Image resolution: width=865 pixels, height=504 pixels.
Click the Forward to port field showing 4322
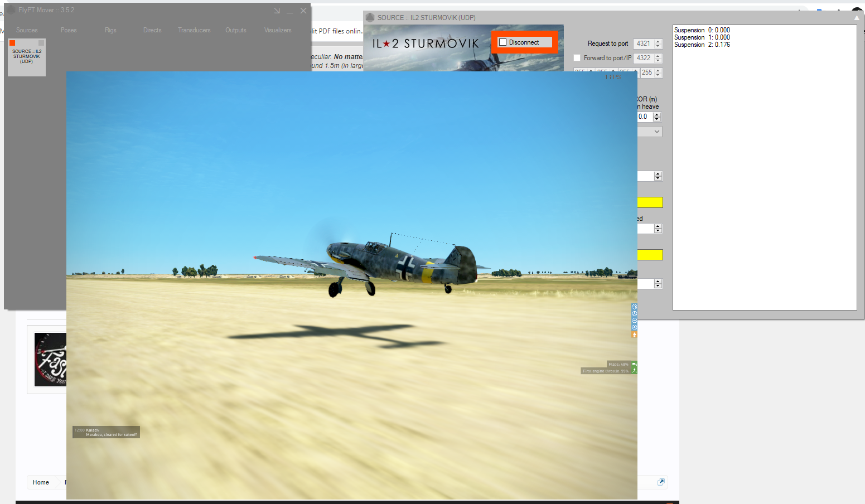(x=644, y=58)
